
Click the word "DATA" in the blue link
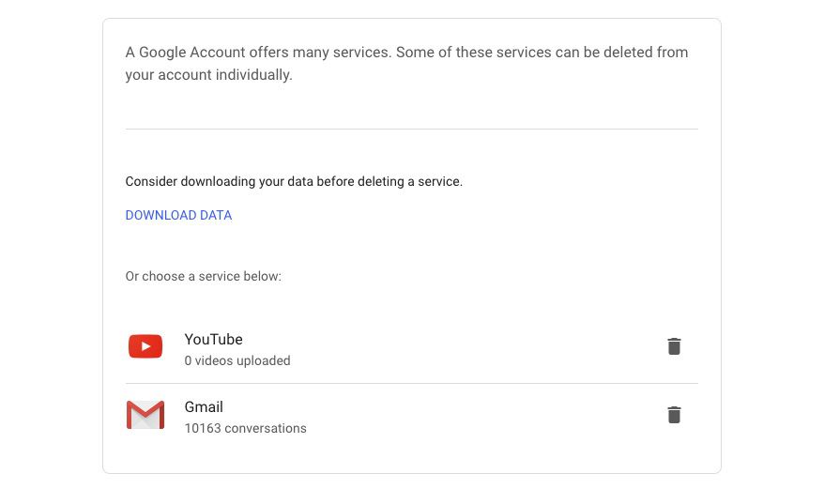(x=216, y=216)
